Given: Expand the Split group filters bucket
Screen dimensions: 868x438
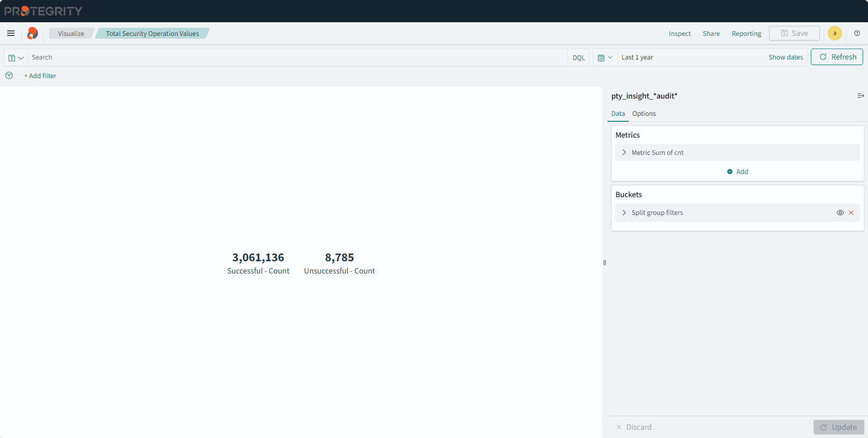Looking at the screenshot, I should pyautogui.click(x=624, y=213).
